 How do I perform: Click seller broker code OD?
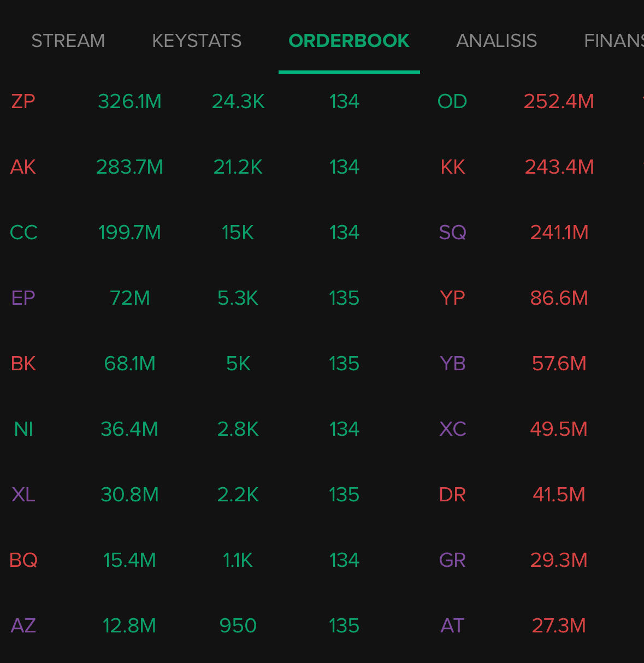pyautogui.click(x=452, y=102)
